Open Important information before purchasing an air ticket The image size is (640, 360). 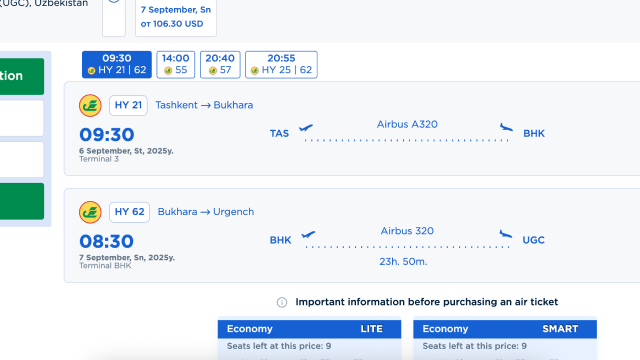click(x=427, y=302)
